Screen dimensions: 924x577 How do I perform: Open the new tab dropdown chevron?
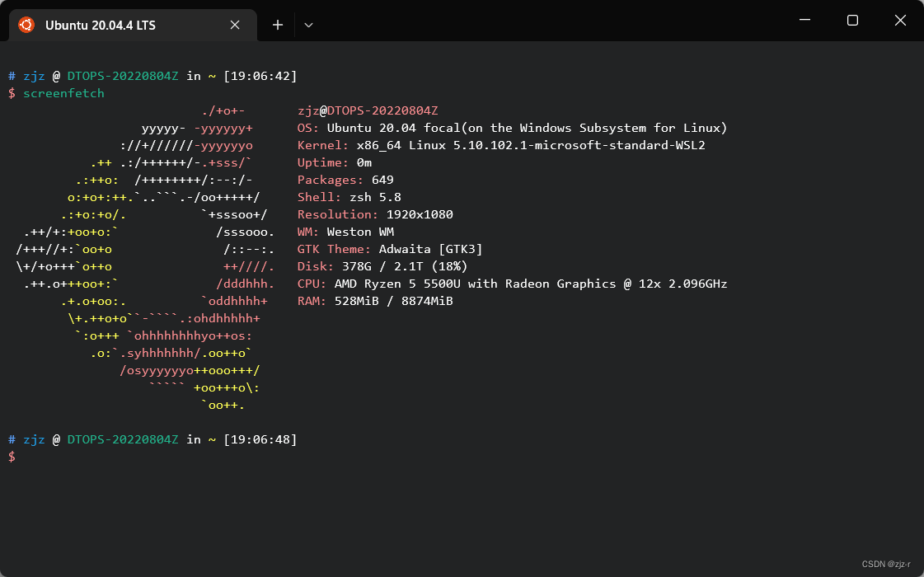[x=308, y=26]
